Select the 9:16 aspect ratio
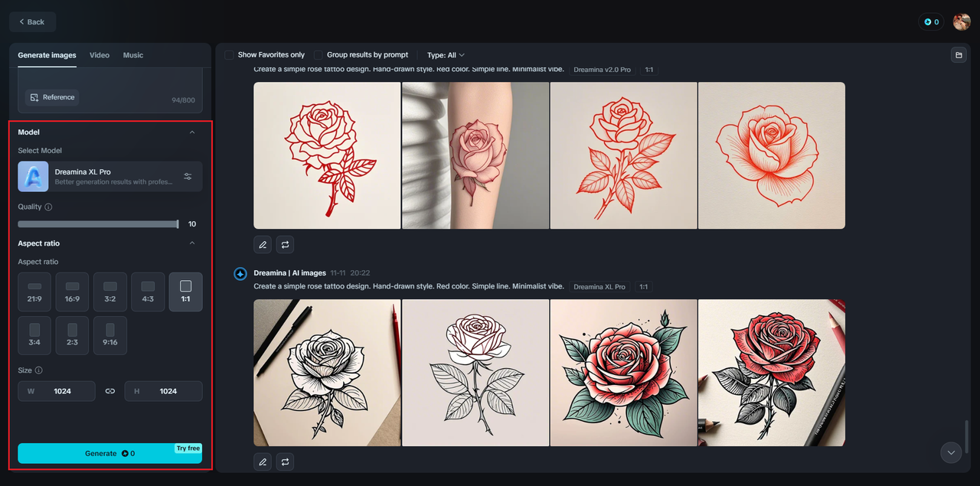This screenshot has height=486, width=980. [110, 336]
